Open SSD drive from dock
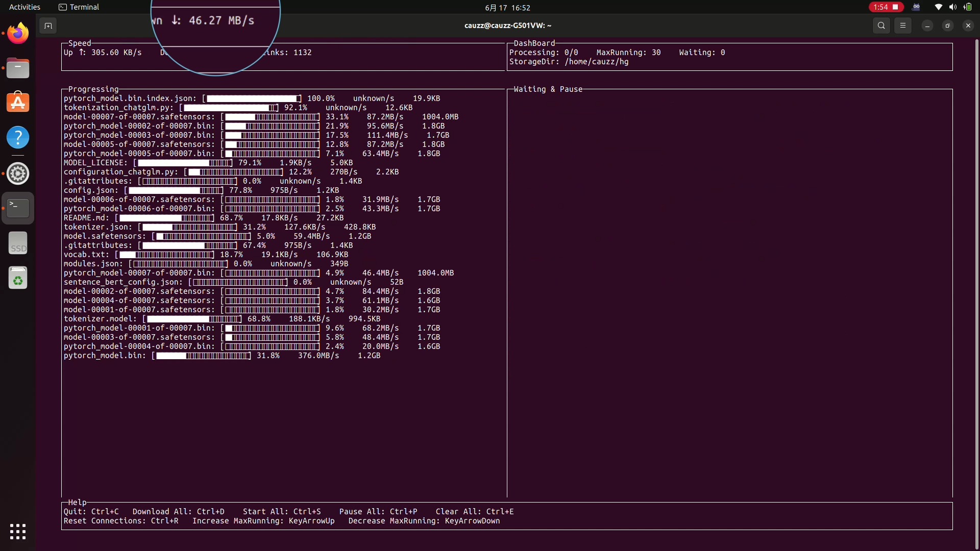 point(18,243)
